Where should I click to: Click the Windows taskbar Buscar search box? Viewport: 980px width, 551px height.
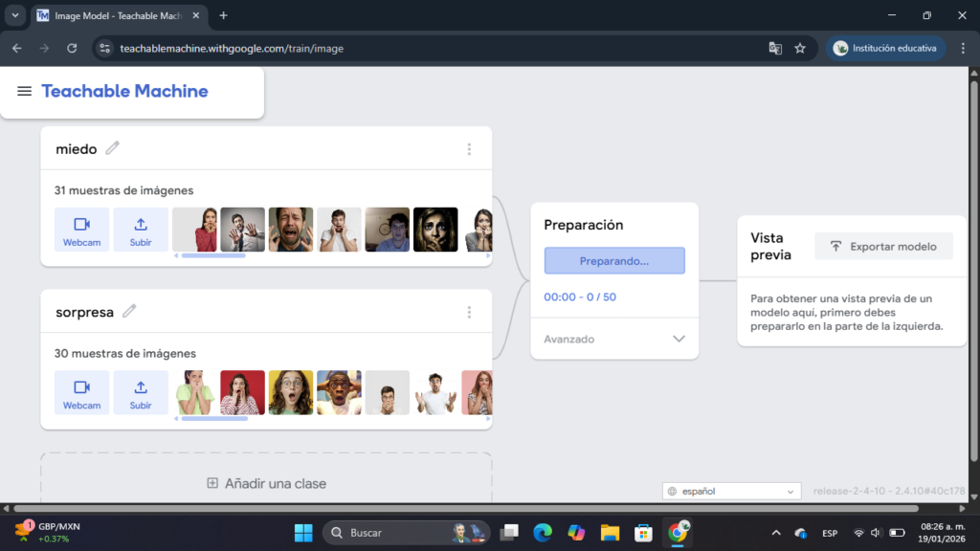392,532
